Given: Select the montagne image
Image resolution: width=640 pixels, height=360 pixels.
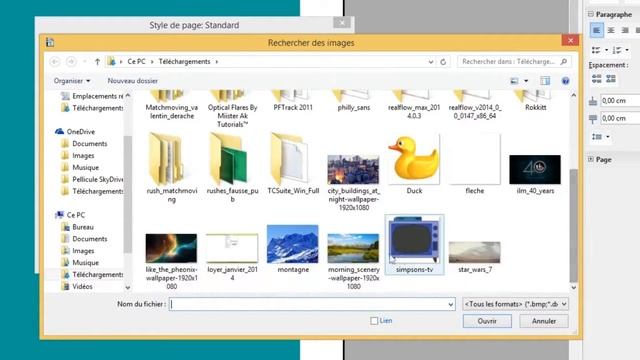Looking at the screenshot, I should [x=293, y=244].
